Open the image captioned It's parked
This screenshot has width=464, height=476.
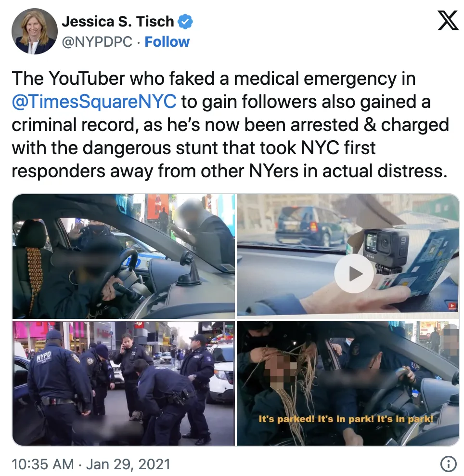click(x=348, y=383)
